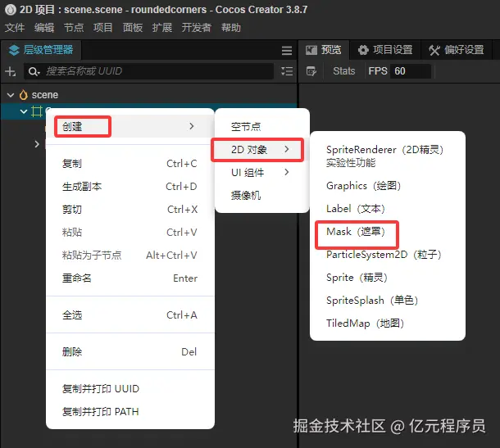The image size is (500, 448).
Task: Expand the 创建 submenu arrow
Action: 191,126
